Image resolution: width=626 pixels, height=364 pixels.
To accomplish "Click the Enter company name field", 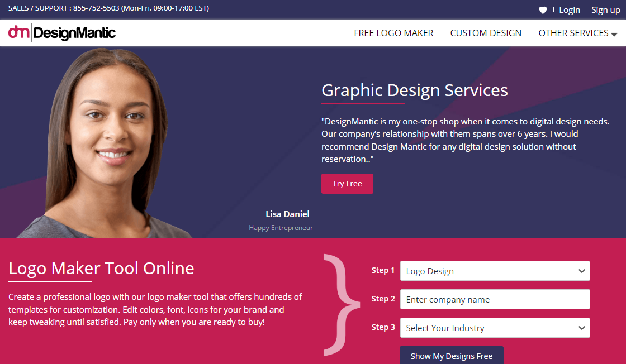I will pyautogui.click(x=495, y=299).
